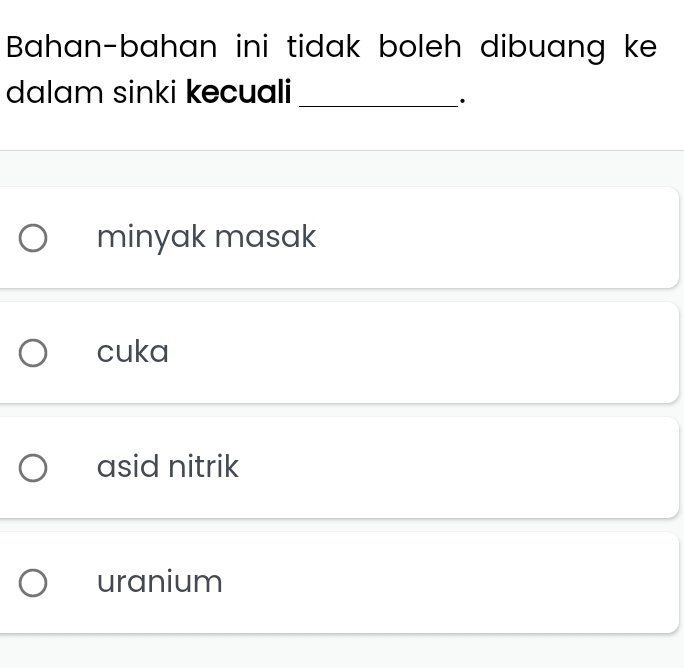Image resolution: width=684 pixels, height=668 pixels.
Task: Click the 'minyak masak' option text
Action: click(207, 238)
